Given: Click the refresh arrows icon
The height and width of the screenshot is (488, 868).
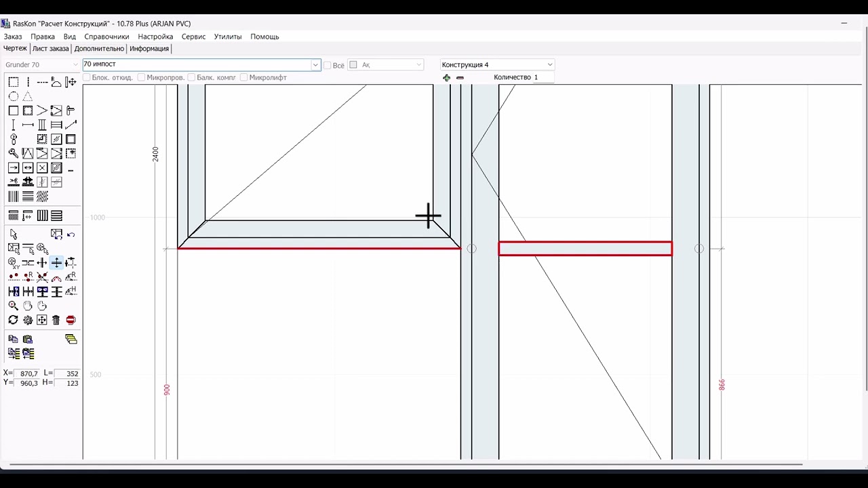Looking at the screenshot, I should pos(13,320).
